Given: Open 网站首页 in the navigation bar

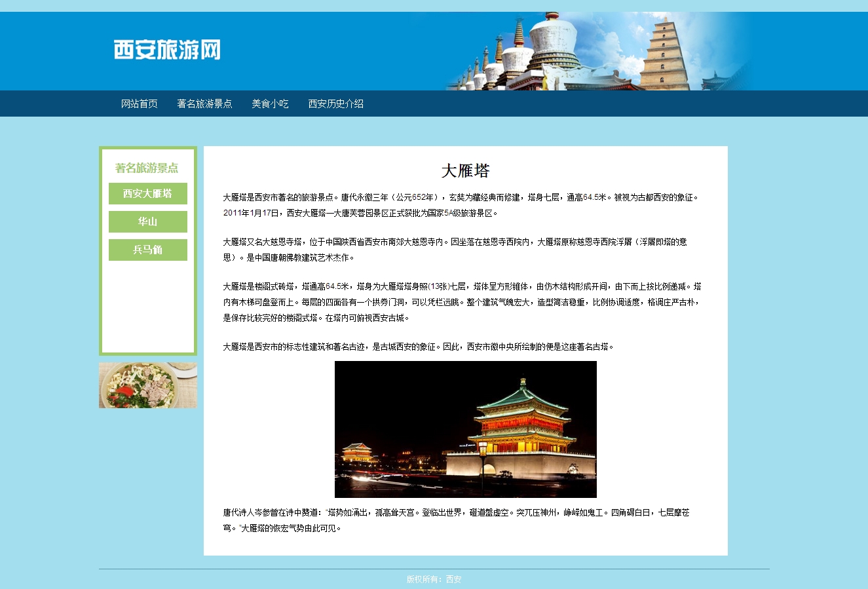Looking at the screenshot, I should click(x=140, y=104).
